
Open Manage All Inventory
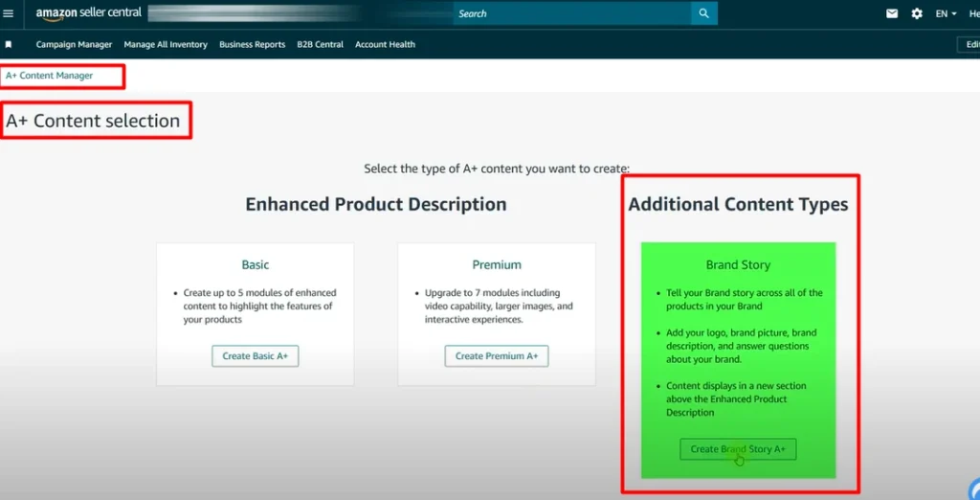point(166,44)
